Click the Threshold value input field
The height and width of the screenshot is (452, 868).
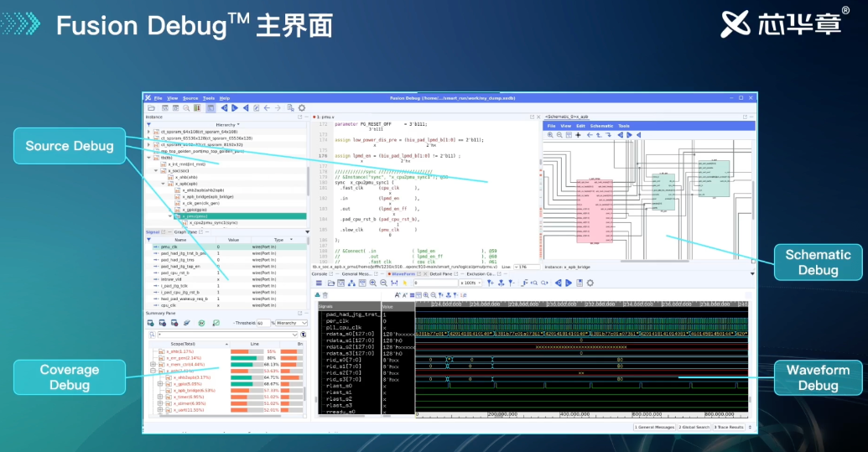[x=263, y=323]
